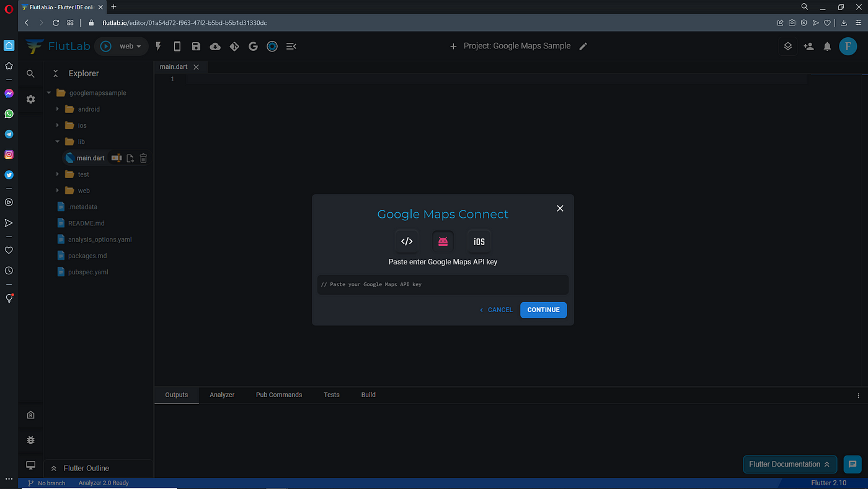The image size is (868, 489).
Task: Click the save floppy disk icon
Action: [x=196, y=46]
